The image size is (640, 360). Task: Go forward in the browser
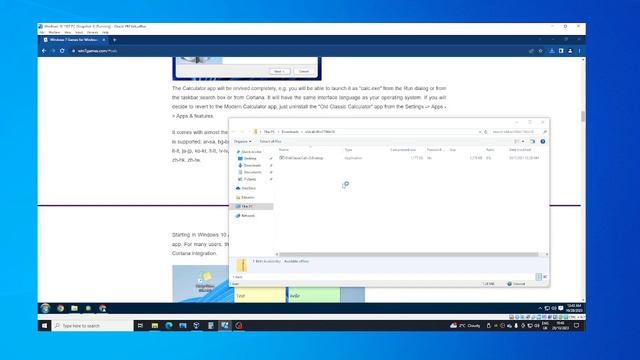tap(53, 51)
